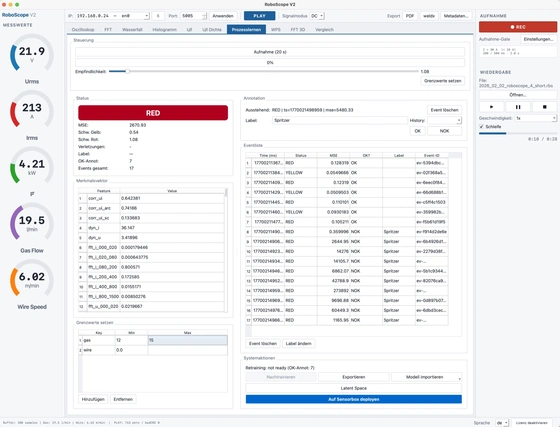
Task: Adjust the Port stepper arrows
Action: [x=204, y=16]
